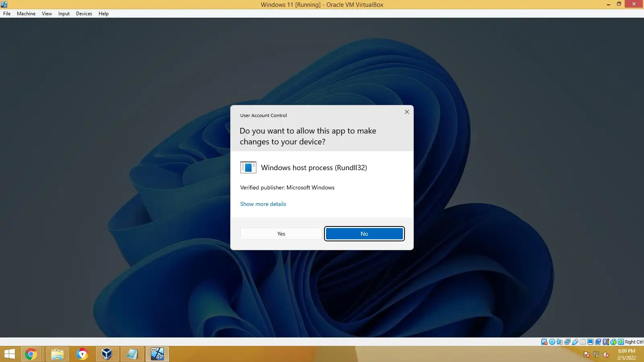Click the Rundll32 app icon in the dialog
The image size is (644, 362).
click(x=248, y=167)
